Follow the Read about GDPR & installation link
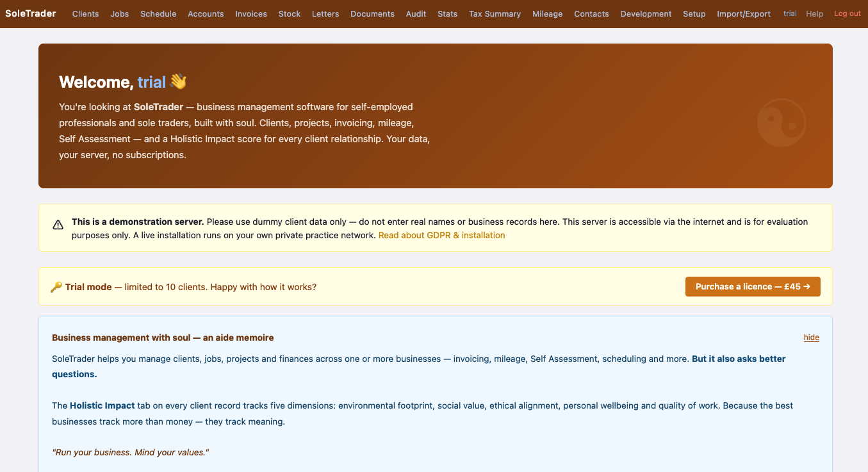This screenshot has height=472, width=868. point(442,235)
